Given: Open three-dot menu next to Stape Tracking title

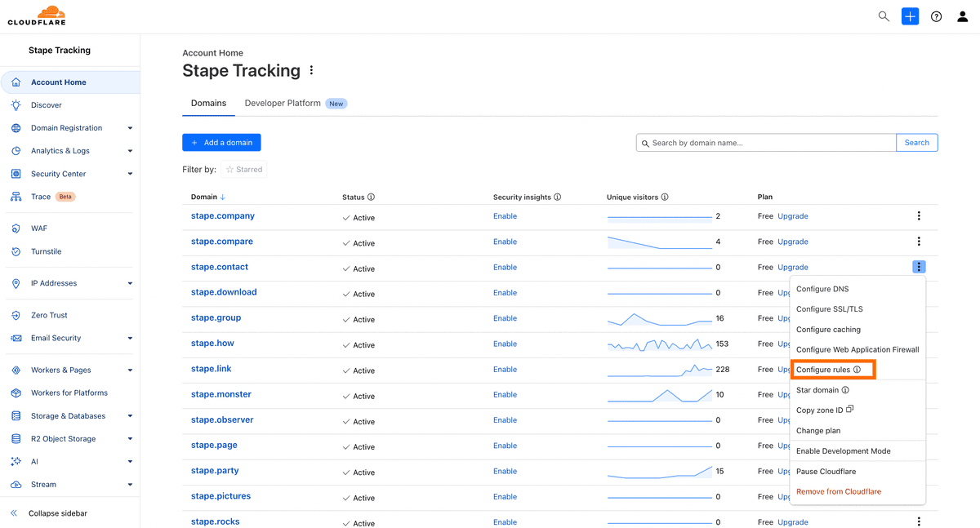Looking at the screenshot, I should tap(311, 71).
